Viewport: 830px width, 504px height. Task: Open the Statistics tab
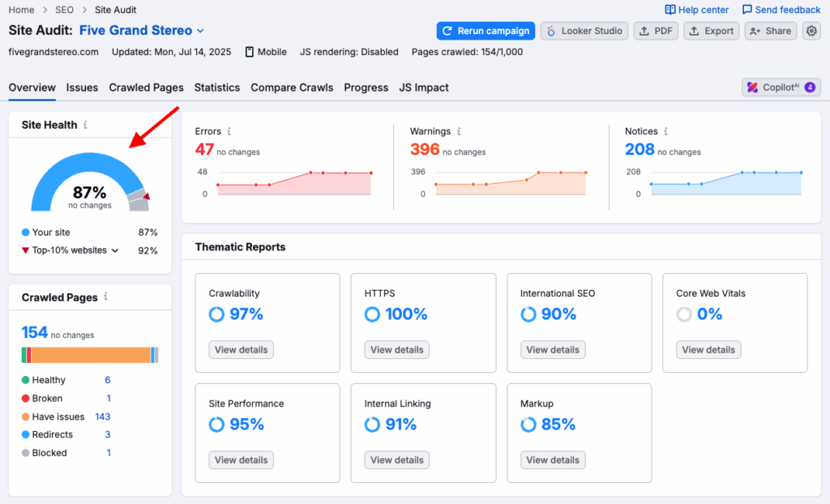(x=217, y=88)
